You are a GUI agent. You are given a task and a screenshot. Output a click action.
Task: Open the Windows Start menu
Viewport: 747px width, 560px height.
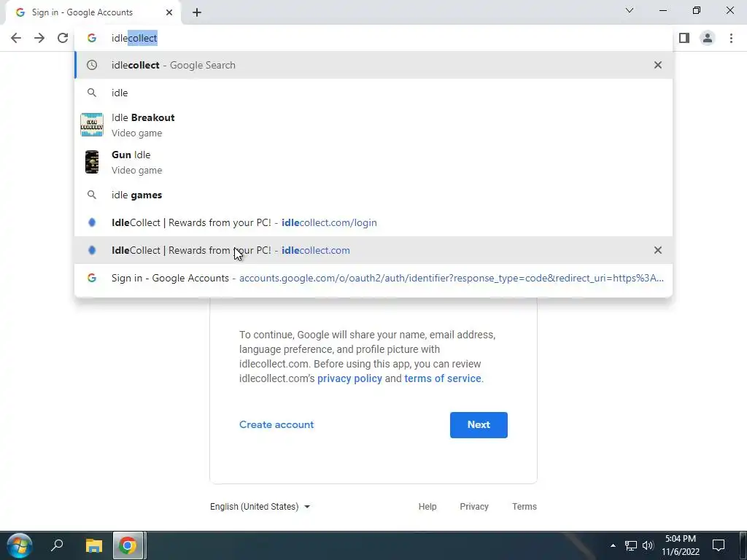click(20, 545)
